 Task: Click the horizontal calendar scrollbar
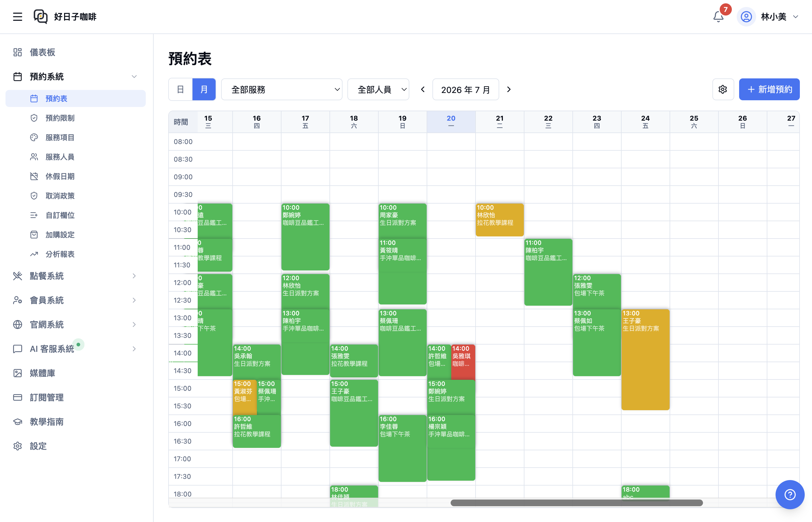point(577,503)
